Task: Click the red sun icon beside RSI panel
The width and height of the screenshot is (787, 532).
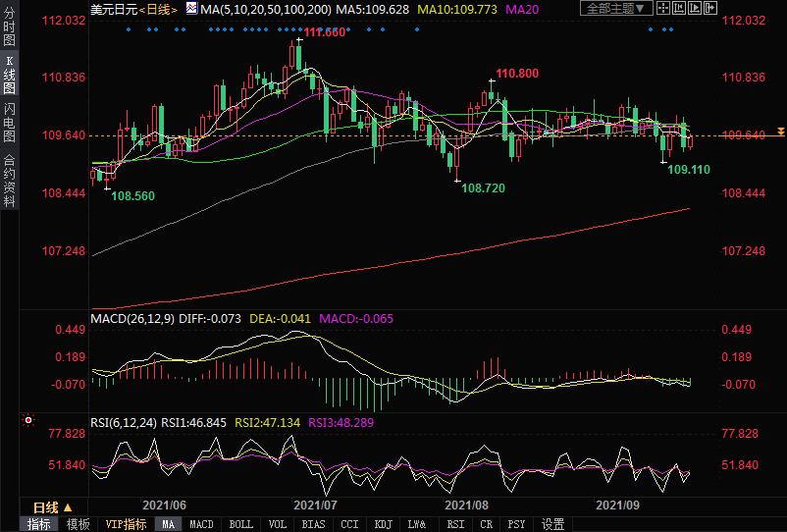Action: coord(28,422)
